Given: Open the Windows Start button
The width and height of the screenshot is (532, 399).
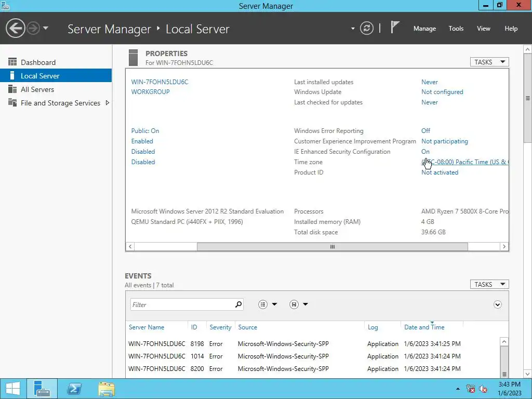Looking at the screenshot, I should coord(12,389).
